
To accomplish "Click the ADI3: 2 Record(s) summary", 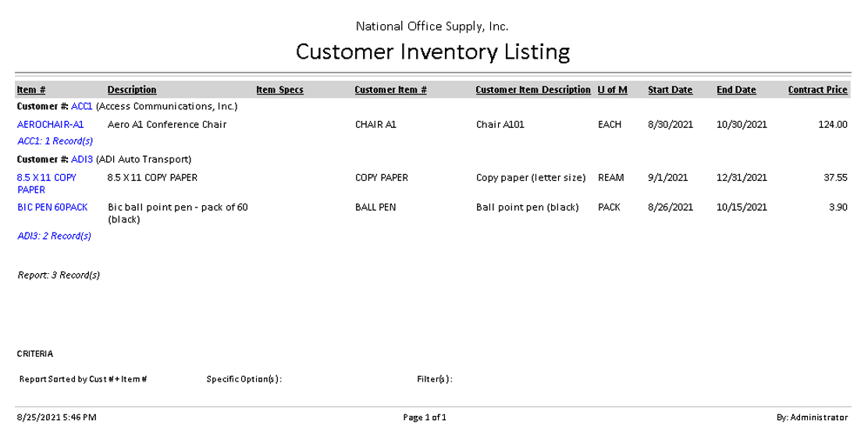I will pos(54,236).
